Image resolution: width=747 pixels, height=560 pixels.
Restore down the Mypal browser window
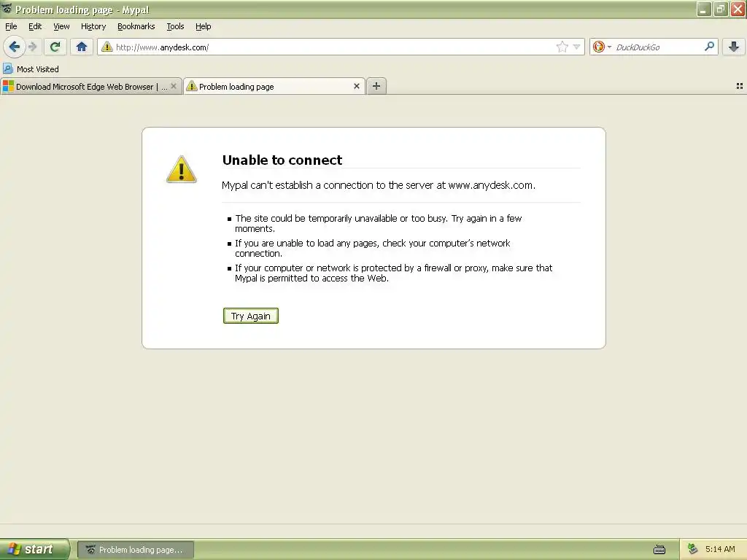point(720,9)
